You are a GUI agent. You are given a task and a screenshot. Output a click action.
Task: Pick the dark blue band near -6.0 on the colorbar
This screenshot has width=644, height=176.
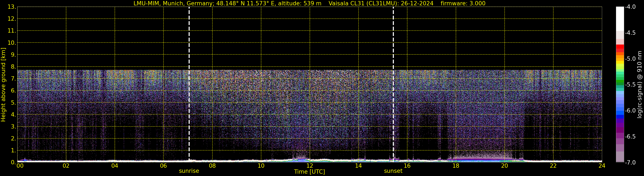click(620, 116)
